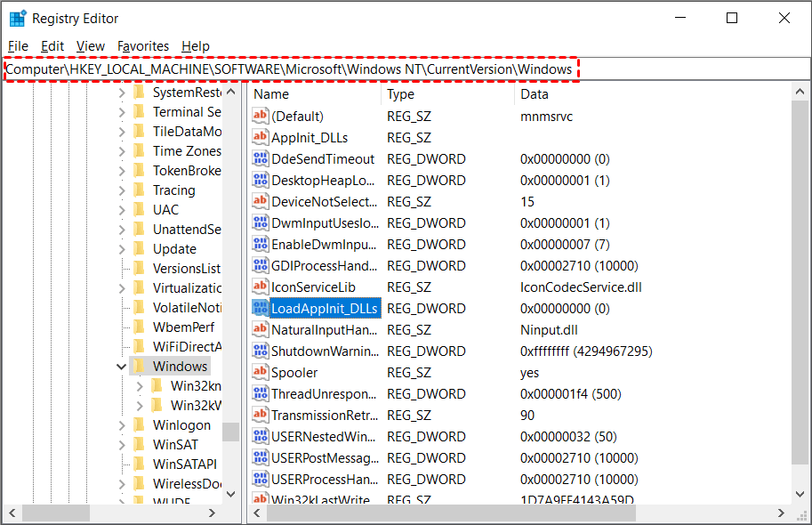
Task: Click the string icon beside Spooler
Action: pyautogui.click(x=260, y=372)
